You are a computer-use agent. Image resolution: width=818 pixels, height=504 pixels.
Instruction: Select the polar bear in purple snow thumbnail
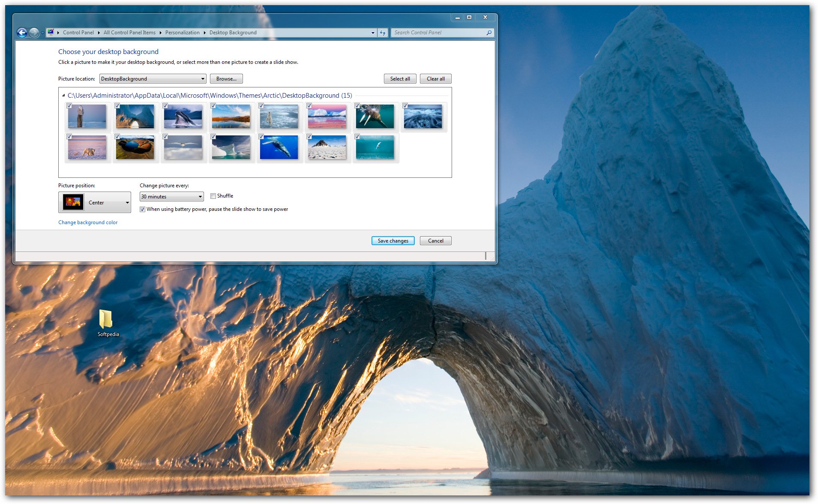coord(87,147)
